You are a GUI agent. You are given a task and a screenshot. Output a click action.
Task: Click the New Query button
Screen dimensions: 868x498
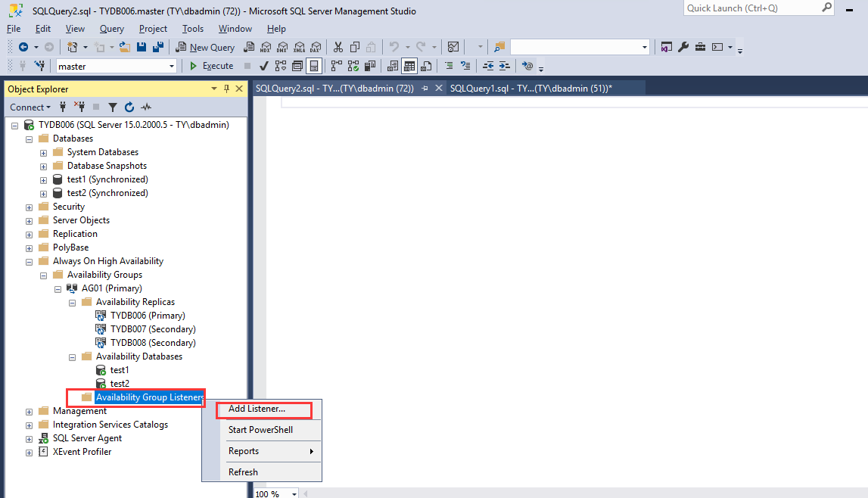click(205, 48)
